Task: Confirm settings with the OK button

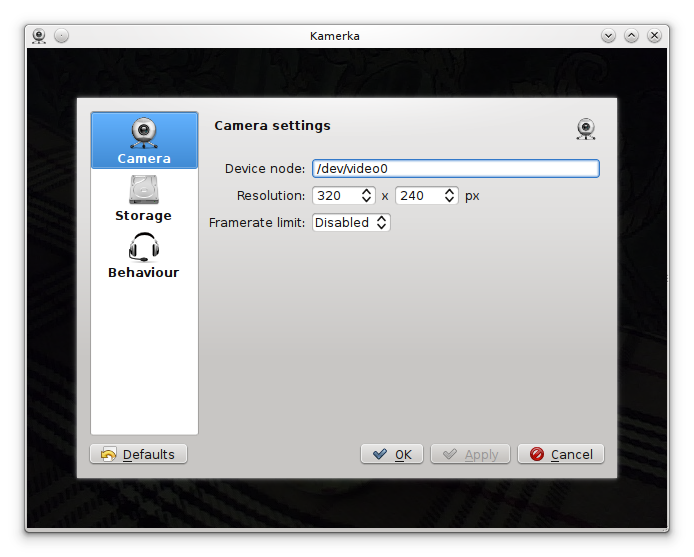Action: point(392,454)
